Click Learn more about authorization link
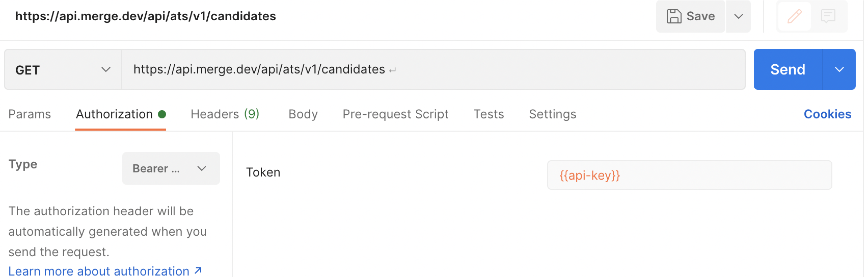The image size is (868, 277). click(99, 271)
